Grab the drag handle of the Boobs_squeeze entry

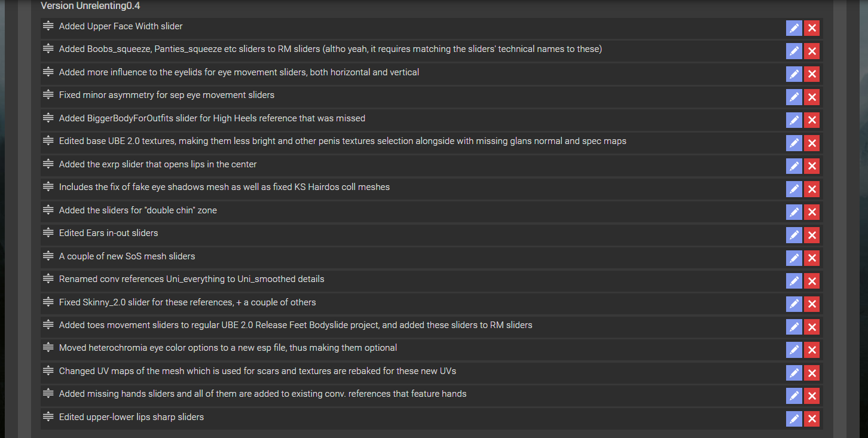click(48, 49)
